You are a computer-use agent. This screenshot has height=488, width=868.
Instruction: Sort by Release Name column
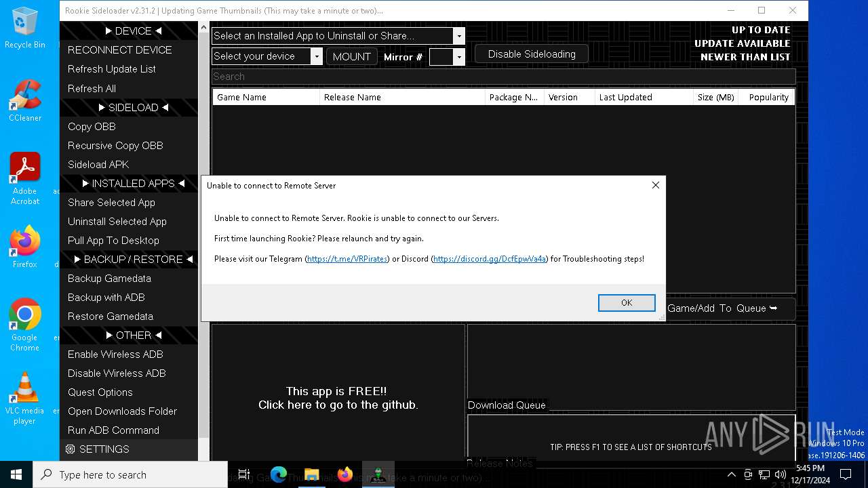pyautogui.click(x=402, y=98)
